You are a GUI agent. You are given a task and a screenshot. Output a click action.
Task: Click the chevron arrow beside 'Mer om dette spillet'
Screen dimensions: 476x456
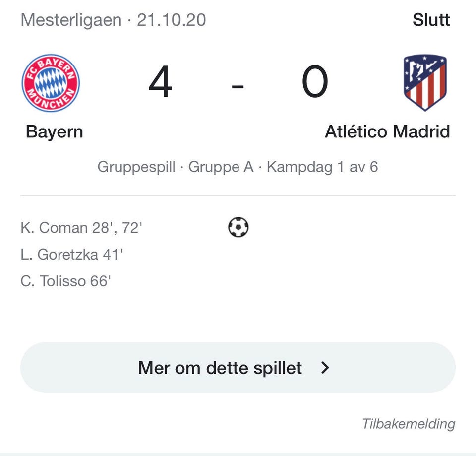pyautogui.click(x=325, y=368)
